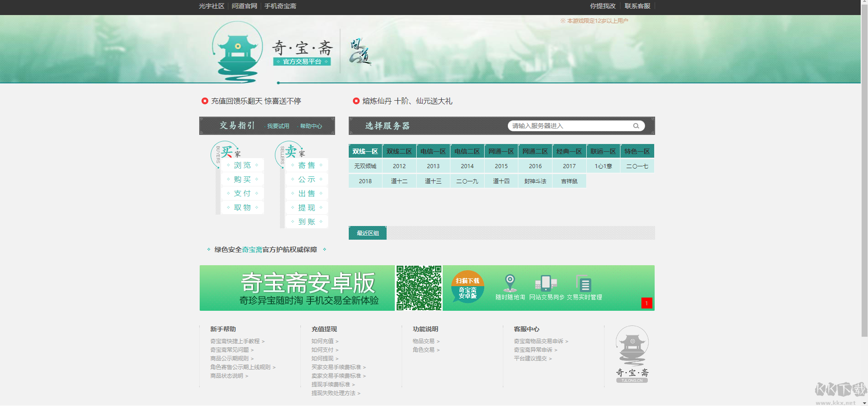Switch to the 电信一区 tab
This screenshot has height=406, width=868.
[433, 151]
